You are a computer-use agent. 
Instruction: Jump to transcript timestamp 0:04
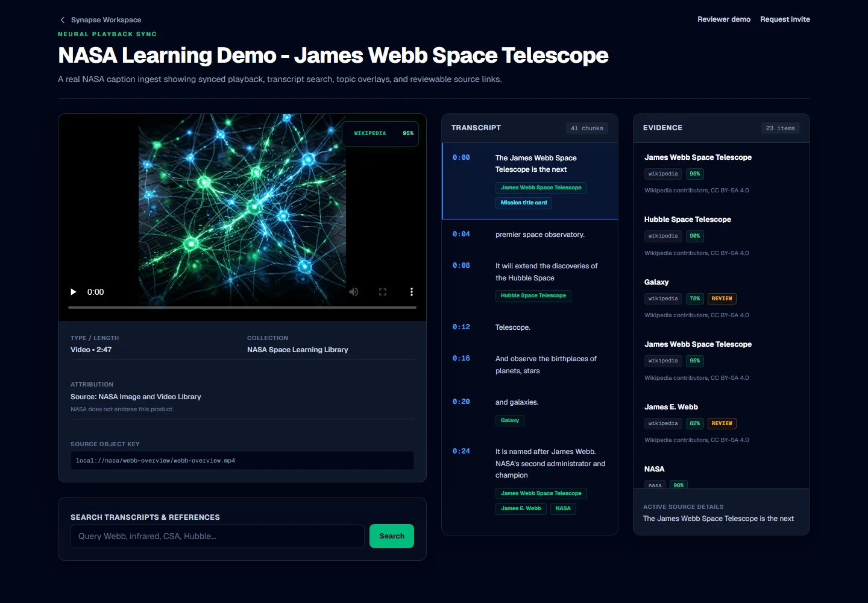(x=461, y=234)
